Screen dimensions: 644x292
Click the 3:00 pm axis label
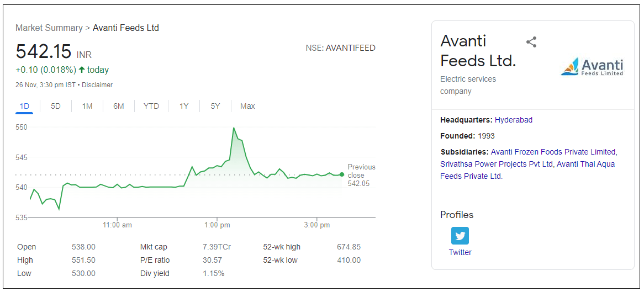(316, 225)
